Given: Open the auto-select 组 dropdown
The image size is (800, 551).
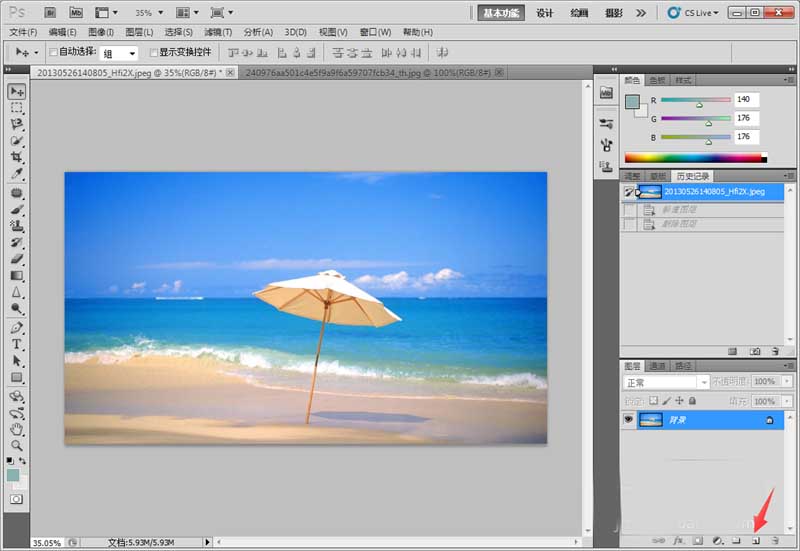Looking at the screenshot, I should coord(119,53).
